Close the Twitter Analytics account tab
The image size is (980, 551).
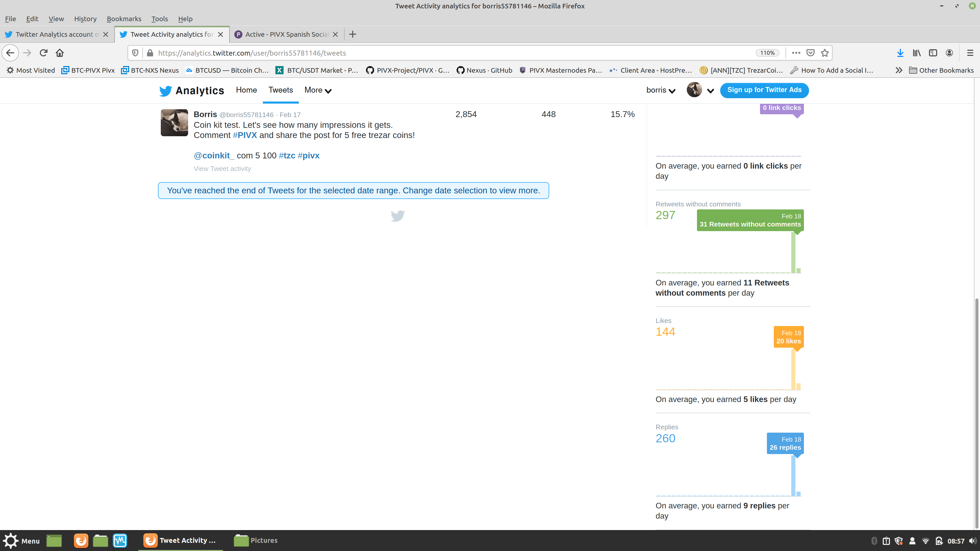[x=106, y=34]
